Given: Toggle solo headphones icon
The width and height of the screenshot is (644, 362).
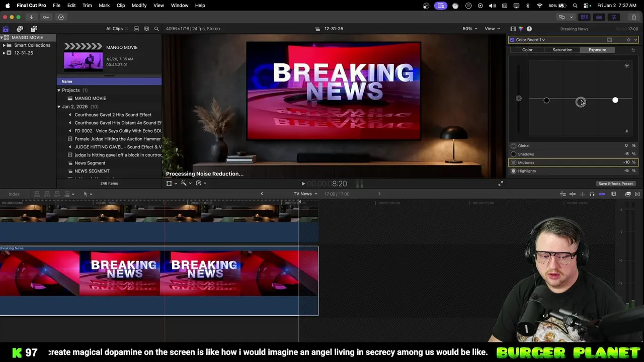Looking at the screenshot, I should 592,194.
